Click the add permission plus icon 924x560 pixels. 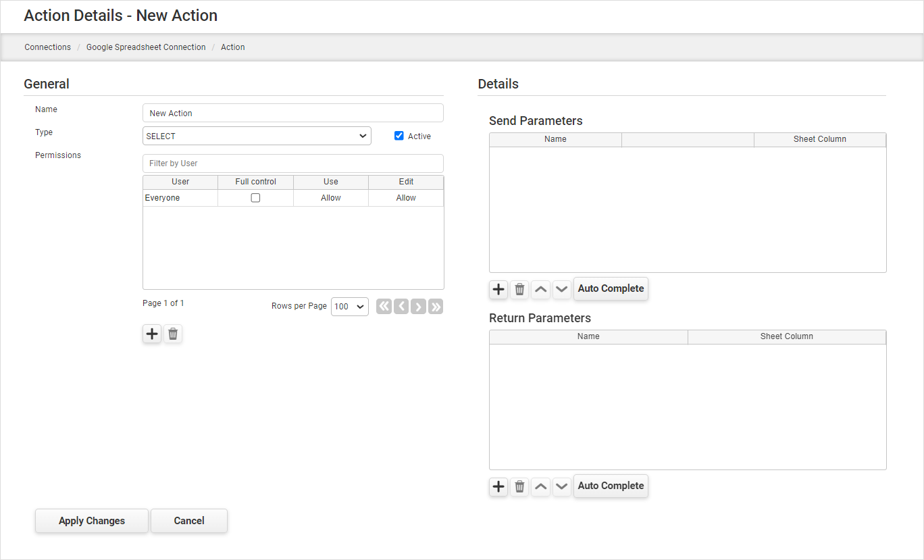coord(152,334)
